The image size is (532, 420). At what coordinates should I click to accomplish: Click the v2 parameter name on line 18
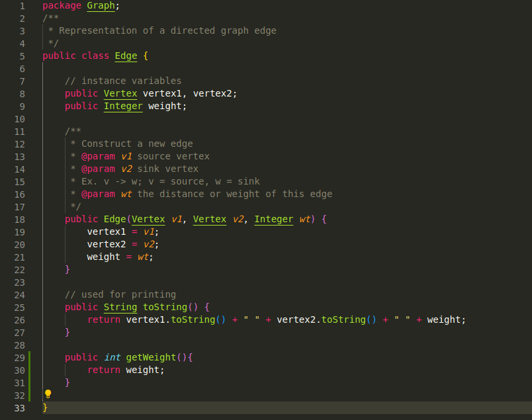pos(238,219)
